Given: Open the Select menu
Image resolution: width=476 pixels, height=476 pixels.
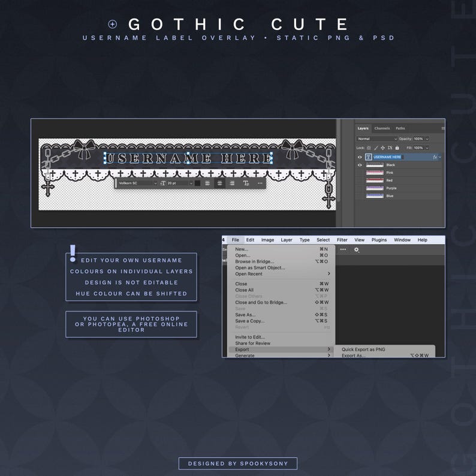Looking at the screenshot, I should tap(323, 240).
